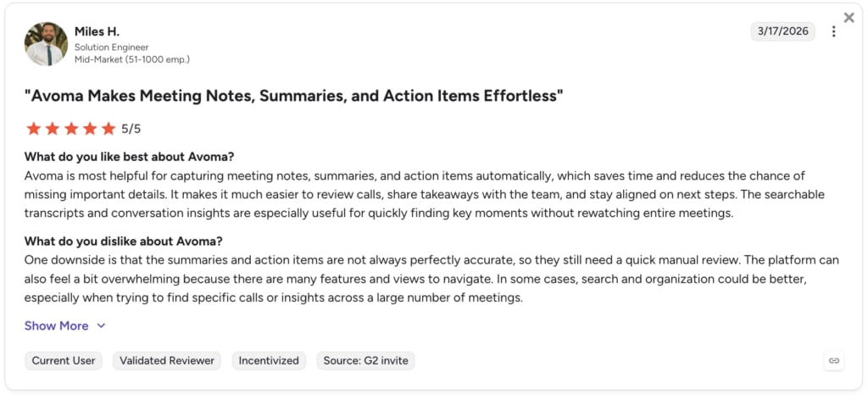Close the review card with the X
868x395 pixels.
(x=849, y=18)
